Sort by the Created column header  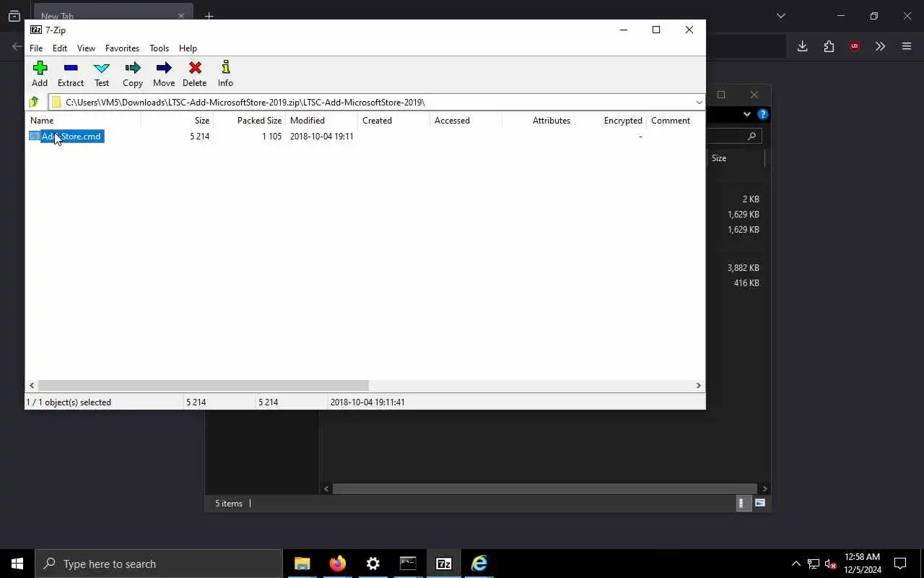pyautogui.click(x=393, y=121)
